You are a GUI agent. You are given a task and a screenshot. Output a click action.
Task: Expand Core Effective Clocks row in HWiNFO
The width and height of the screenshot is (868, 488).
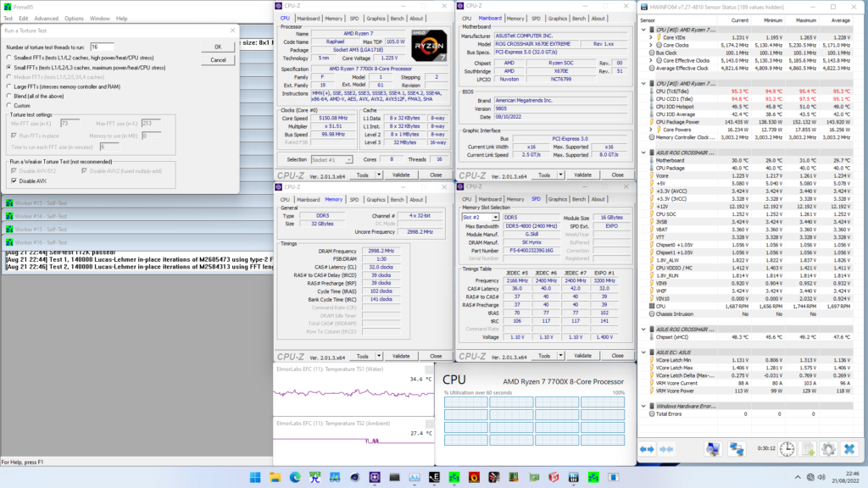(x=651, y=61)
